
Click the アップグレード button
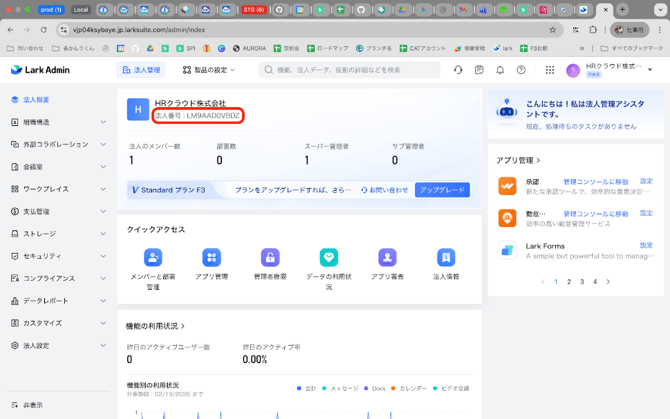coord(442,190)
